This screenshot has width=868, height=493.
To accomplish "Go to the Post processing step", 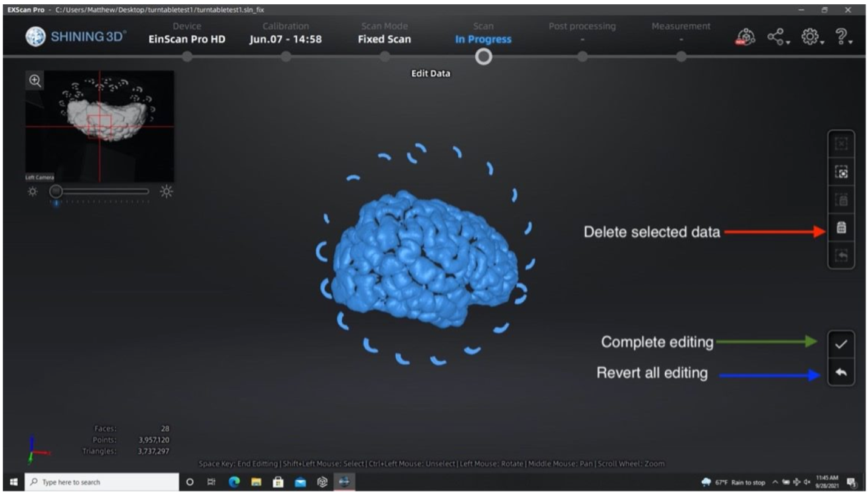I will [x=582, y=33].
